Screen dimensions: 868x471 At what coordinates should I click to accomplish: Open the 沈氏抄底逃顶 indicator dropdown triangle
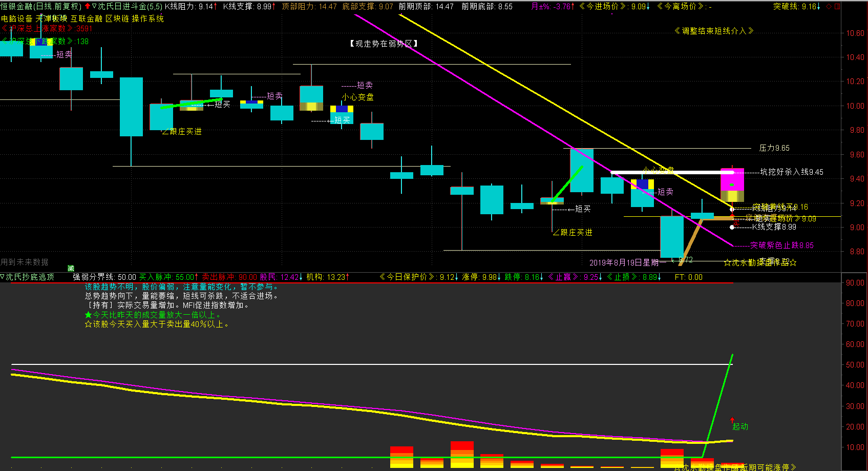pos(3,277)
